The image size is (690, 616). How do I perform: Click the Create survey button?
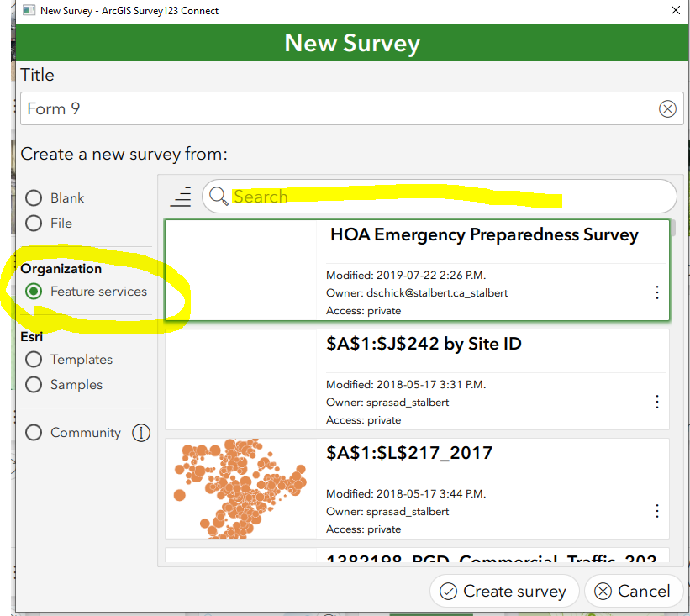click(504, 591)
